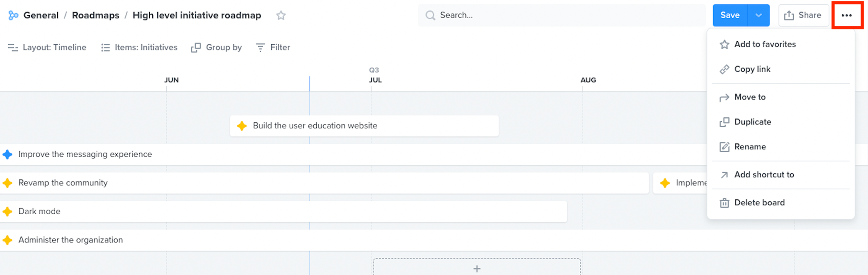Click the Delete board trash icon
Viewport: 868px width, 275px height.
click(724, 202)
